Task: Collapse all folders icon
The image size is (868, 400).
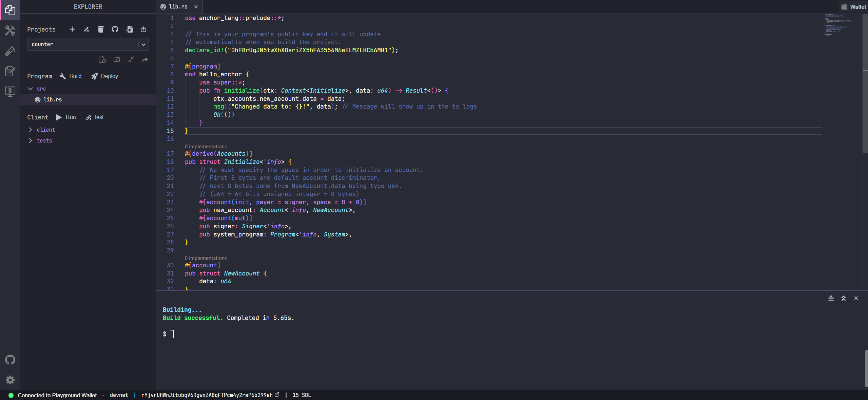Action: coord(131,60)
